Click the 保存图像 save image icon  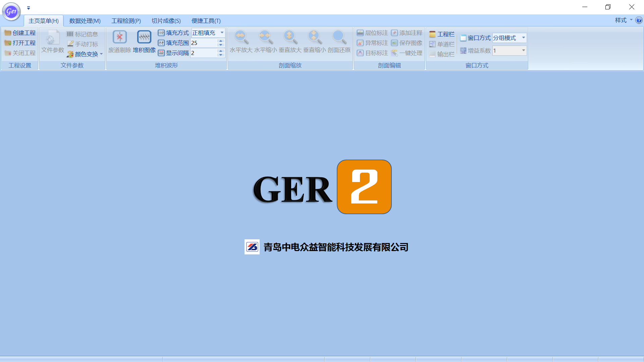pos(408,43)
